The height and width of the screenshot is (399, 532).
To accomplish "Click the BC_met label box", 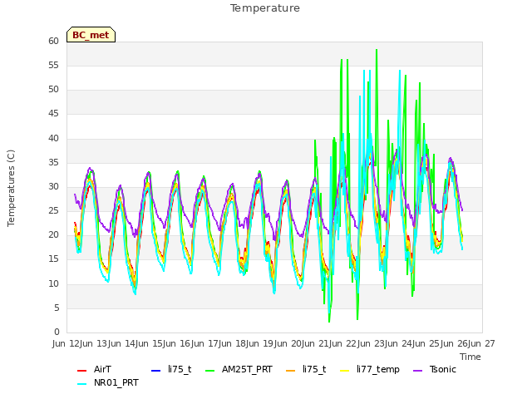I will pos(91,35).
